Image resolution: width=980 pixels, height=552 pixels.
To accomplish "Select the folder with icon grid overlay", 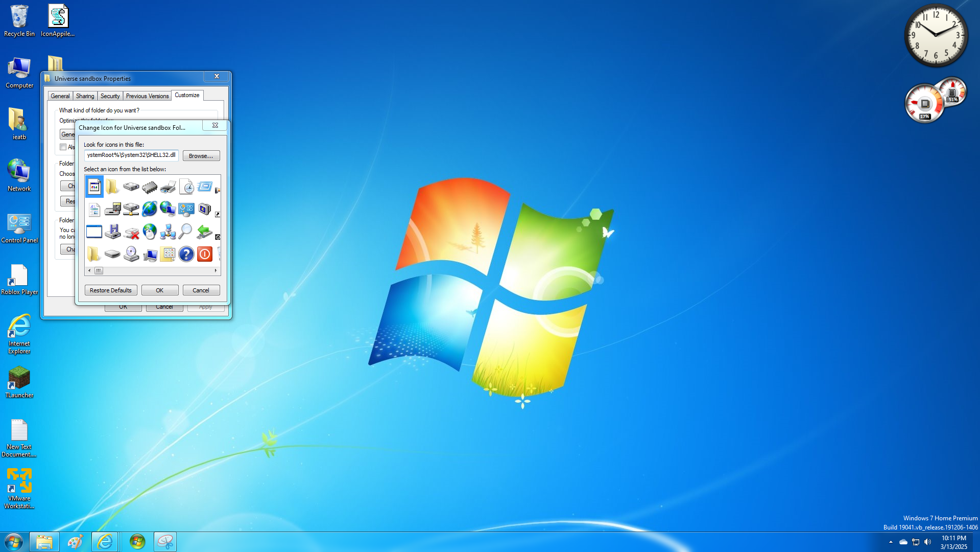I will click(168, 254).
